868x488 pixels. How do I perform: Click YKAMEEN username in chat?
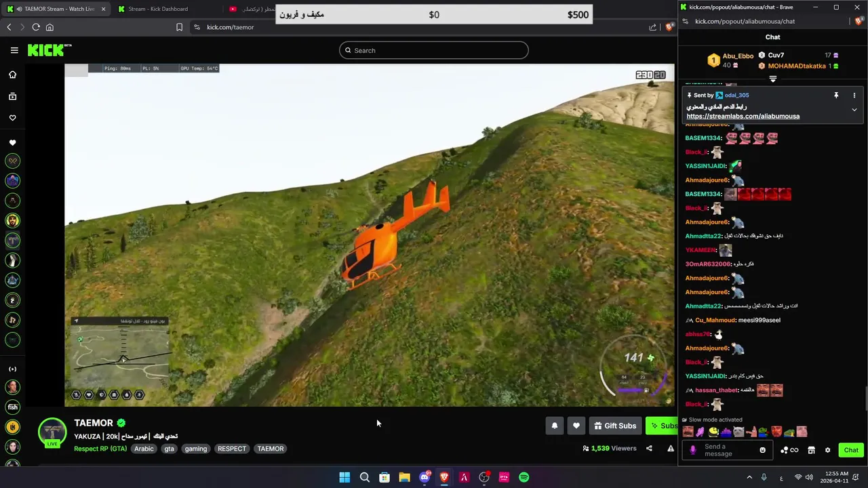coord(701,250)
